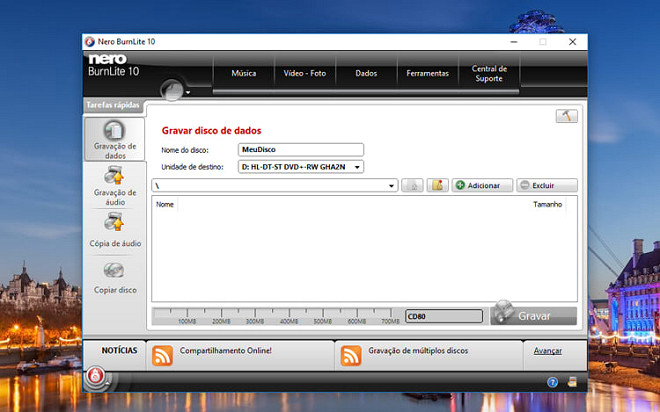Open the Dados tab
The image size is (660, 412).
(366, 73)
